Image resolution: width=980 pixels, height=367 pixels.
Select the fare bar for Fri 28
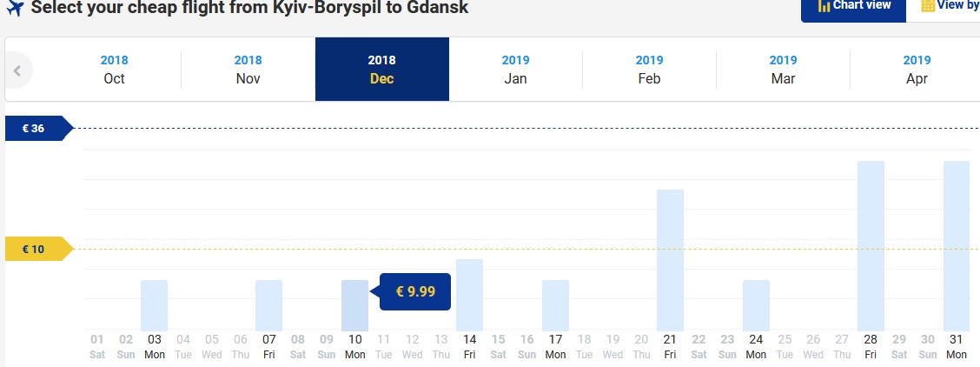pos(871,246)
